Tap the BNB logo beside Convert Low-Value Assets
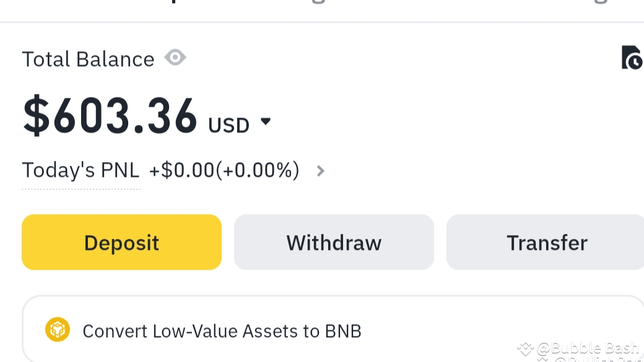Image resolution: width=644 pixels, height=362 pixels. coord(58,330)
